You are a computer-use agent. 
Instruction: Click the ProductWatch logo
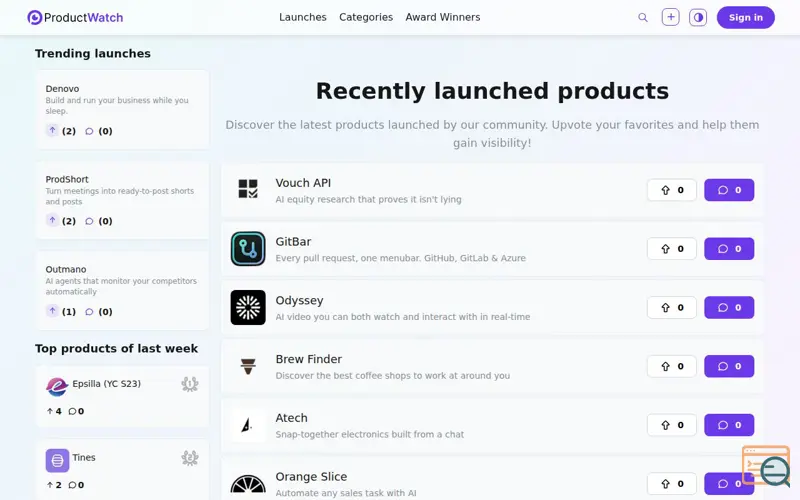pos(75,17)
